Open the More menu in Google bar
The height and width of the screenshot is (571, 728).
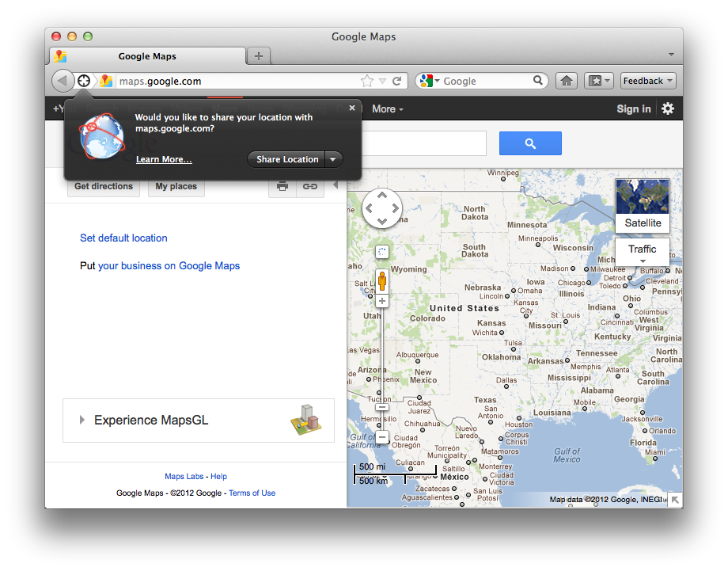(x=388, y=108)
